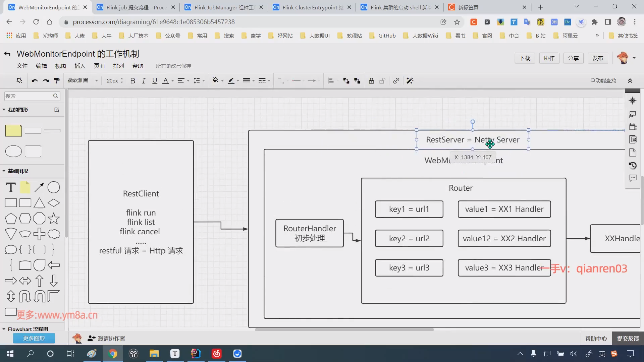This screenshot has width=644, height=362.
Task: Toggle italic formatting
Action: [144, 81]
